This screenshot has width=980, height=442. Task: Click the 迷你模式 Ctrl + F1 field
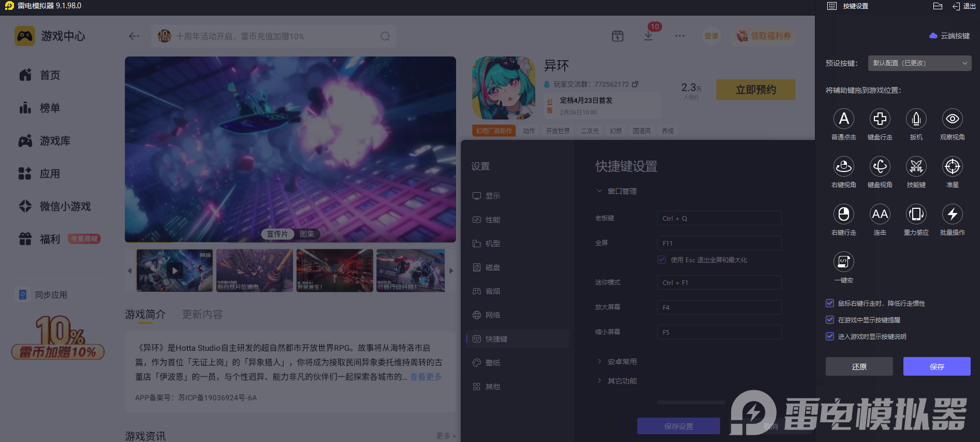click(720, 282)
